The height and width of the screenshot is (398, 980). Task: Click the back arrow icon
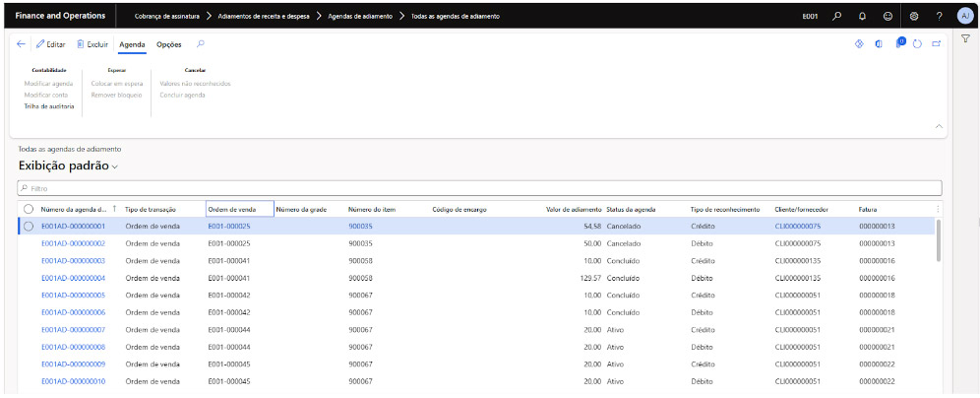tap(22, 44)
